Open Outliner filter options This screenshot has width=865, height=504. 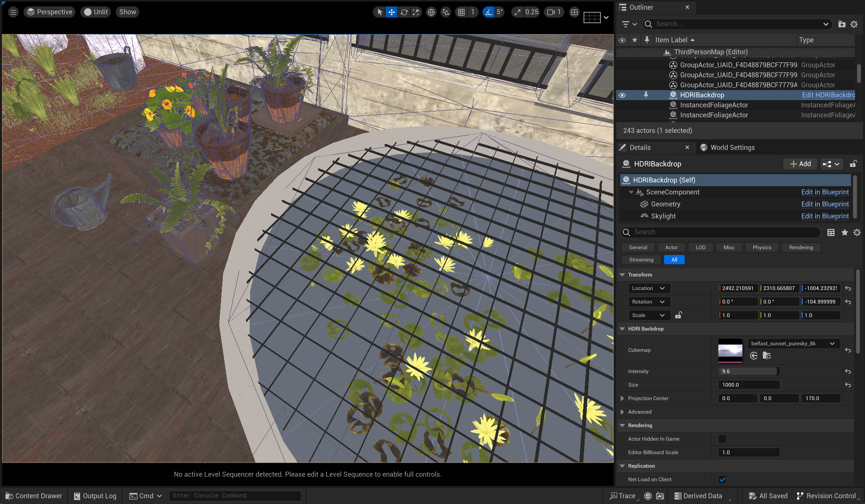click(629, 24)
